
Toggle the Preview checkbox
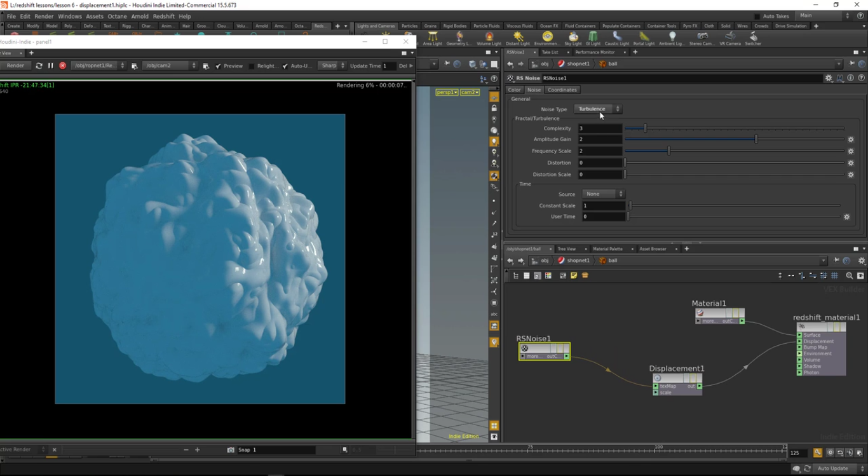(218, 66)
